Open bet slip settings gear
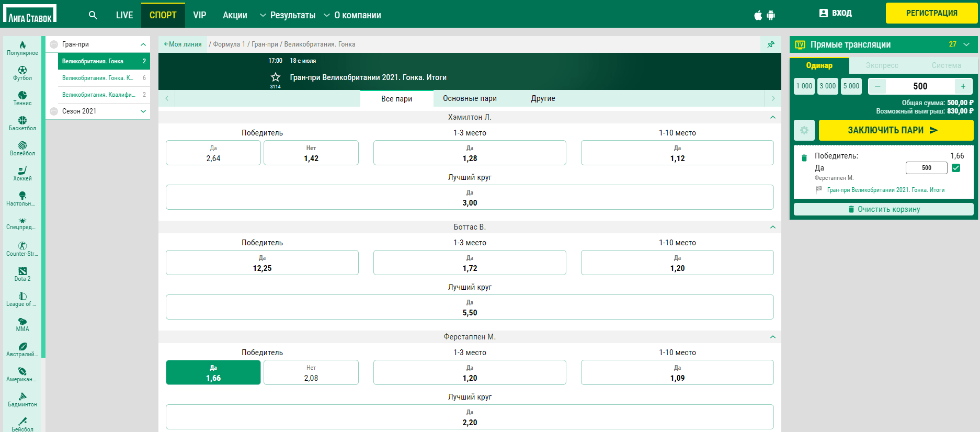The width and height of the screenshot is (980, 432). click(x=804, y=130)
